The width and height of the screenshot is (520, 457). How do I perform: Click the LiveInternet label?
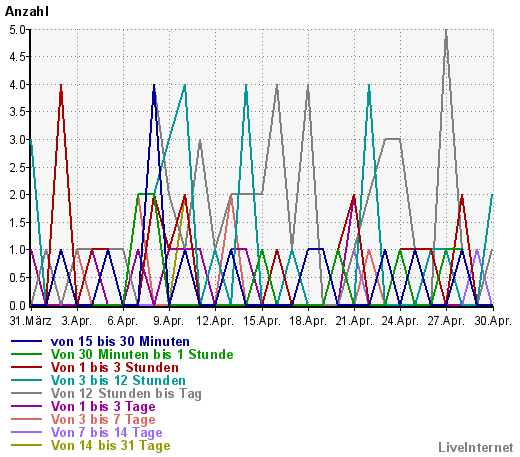point(476,447)
